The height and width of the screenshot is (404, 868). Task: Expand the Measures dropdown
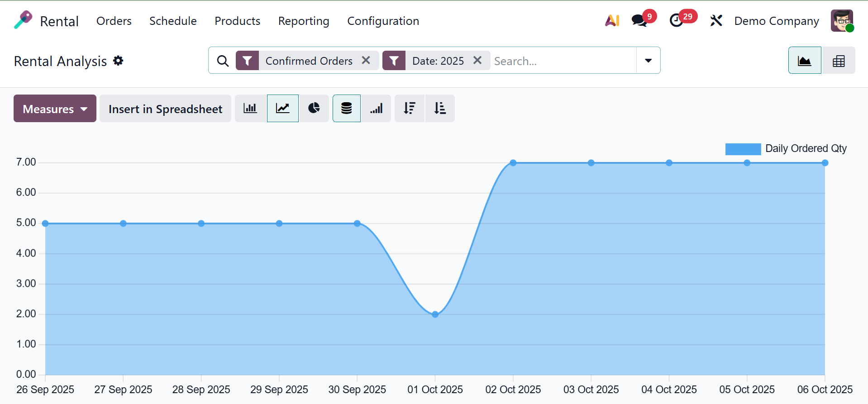55,109
